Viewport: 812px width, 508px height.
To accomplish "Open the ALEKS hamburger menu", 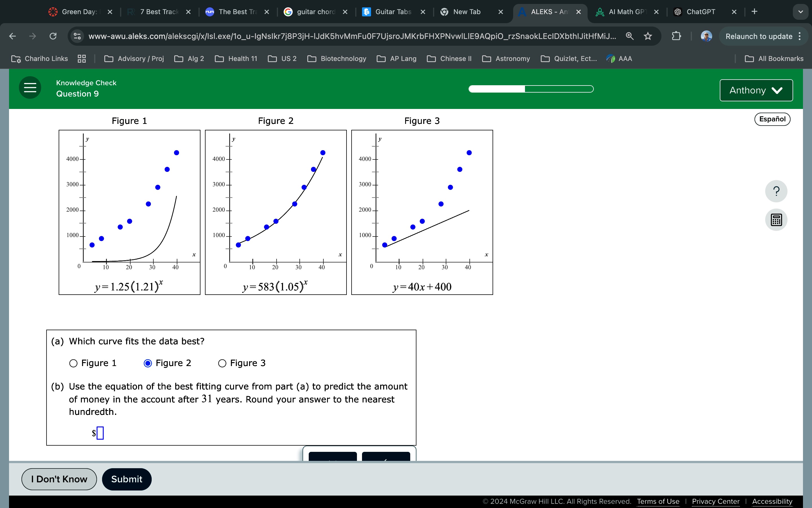I will [x=30, y=88].
